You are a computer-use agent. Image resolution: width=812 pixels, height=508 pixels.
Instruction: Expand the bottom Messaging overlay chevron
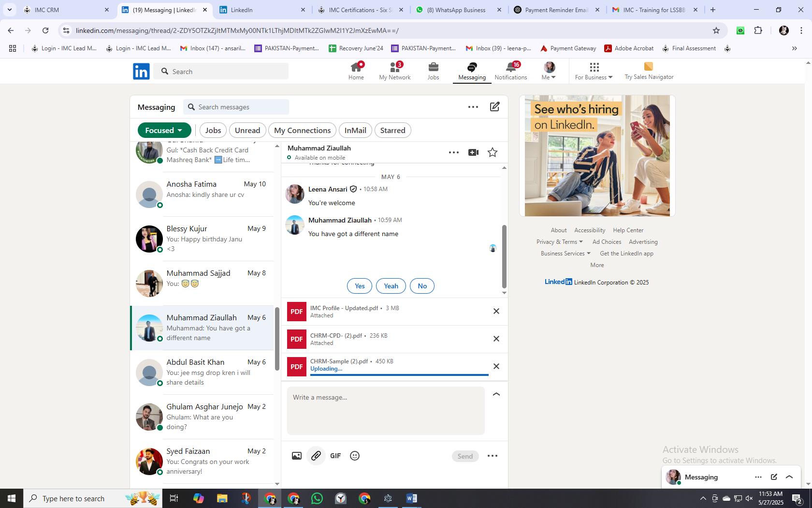(789, 477)
